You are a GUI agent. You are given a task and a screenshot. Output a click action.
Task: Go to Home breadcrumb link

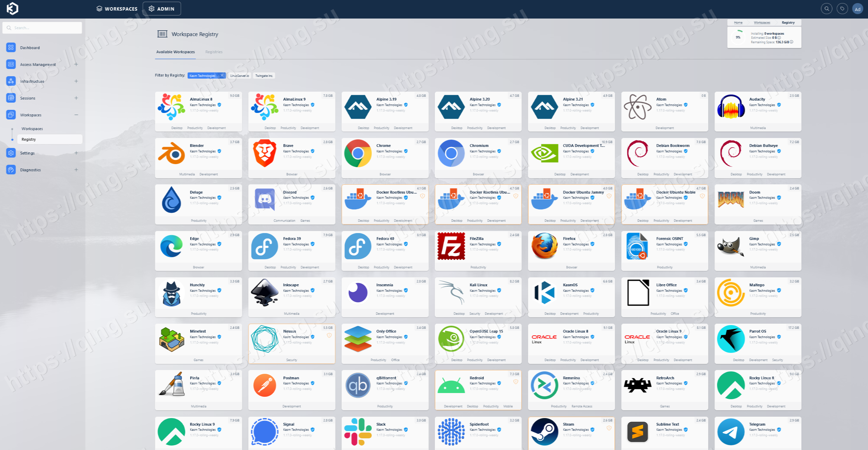coord(738,23)
